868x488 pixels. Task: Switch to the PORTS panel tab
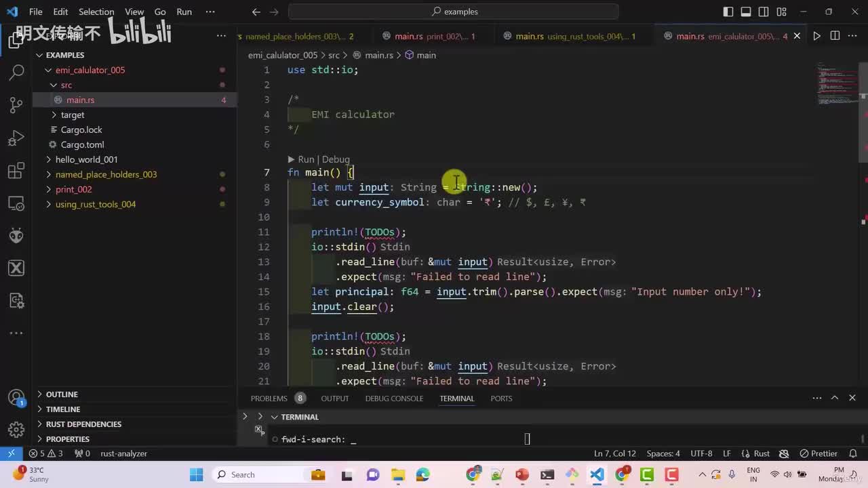(x=501, y=399)
